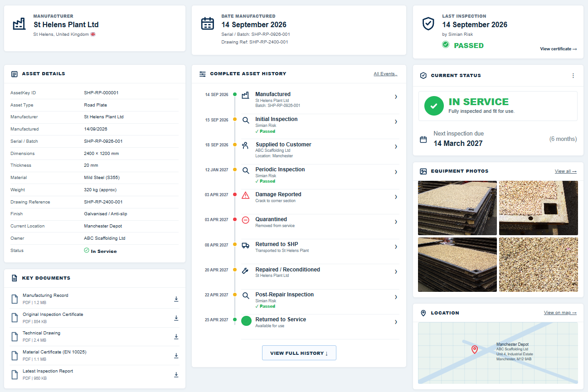
Task: Click the Returned to SHP truck icon
Action: [x=246, y=245]
